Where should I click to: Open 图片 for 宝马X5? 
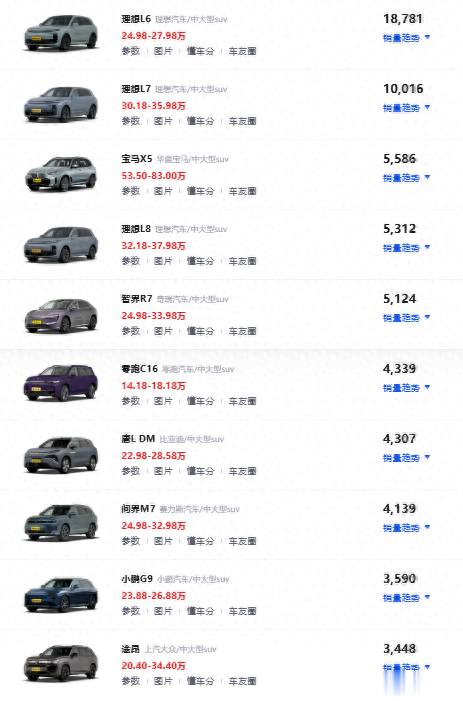(x=163, y=191)
